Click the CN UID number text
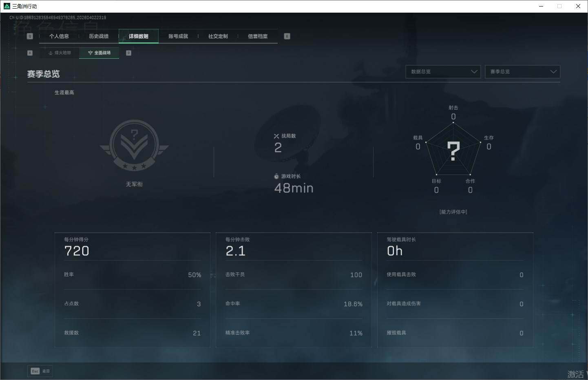The image size is (588, 380). (58, 18)
